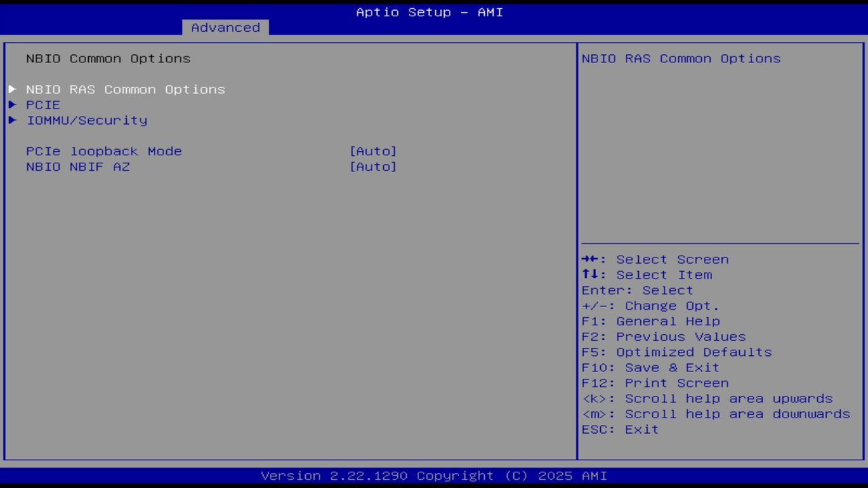The width and height of the screenshot is (868, 488).
Task: Switch to the Advanced tab
Action: click(x=226, y=28)
